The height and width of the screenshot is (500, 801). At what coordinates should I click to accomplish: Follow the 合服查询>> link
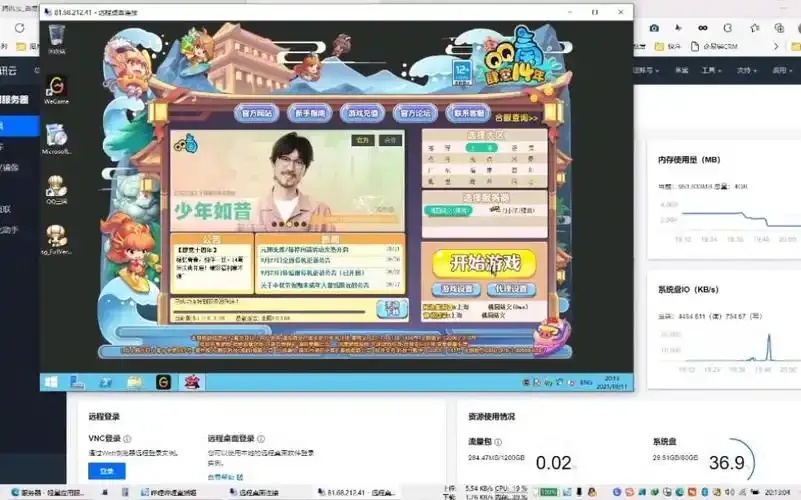(x=516, y=118)
